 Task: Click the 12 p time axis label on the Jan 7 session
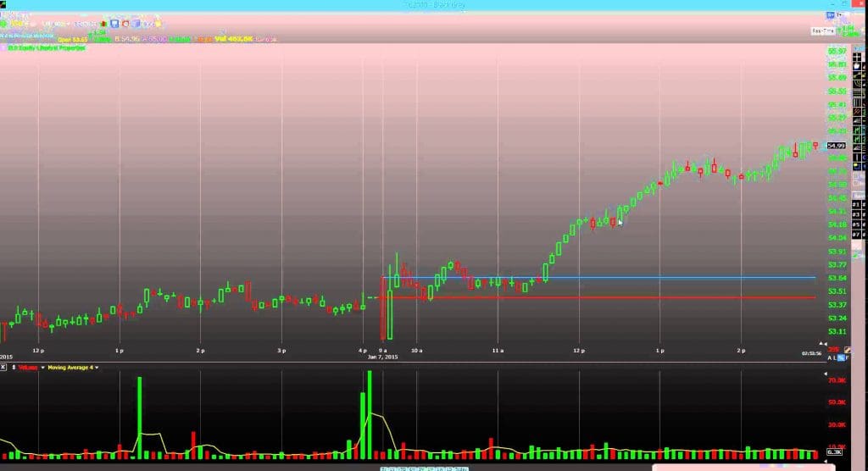[578, 351]
